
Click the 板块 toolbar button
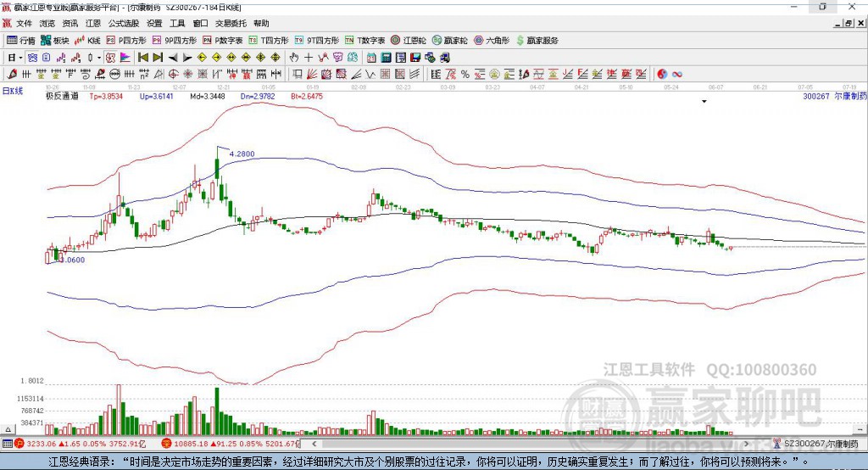[x=55, y=41]
